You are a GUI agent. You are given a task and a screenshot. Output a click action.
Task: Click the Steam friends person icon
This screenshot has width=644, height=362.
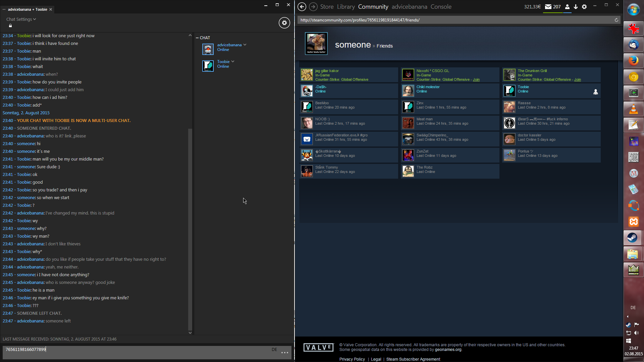(567, 7)
